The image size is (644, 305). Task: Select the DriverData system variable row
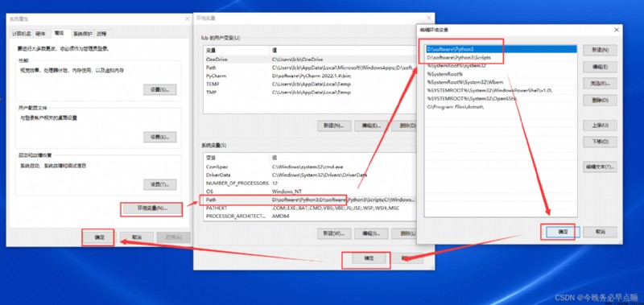310,175
